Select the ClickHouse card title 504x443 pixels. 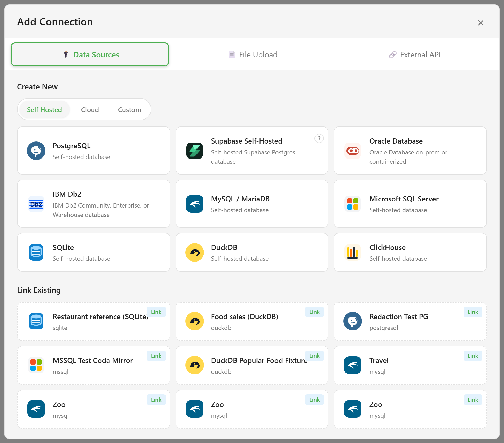pos(387,248)
